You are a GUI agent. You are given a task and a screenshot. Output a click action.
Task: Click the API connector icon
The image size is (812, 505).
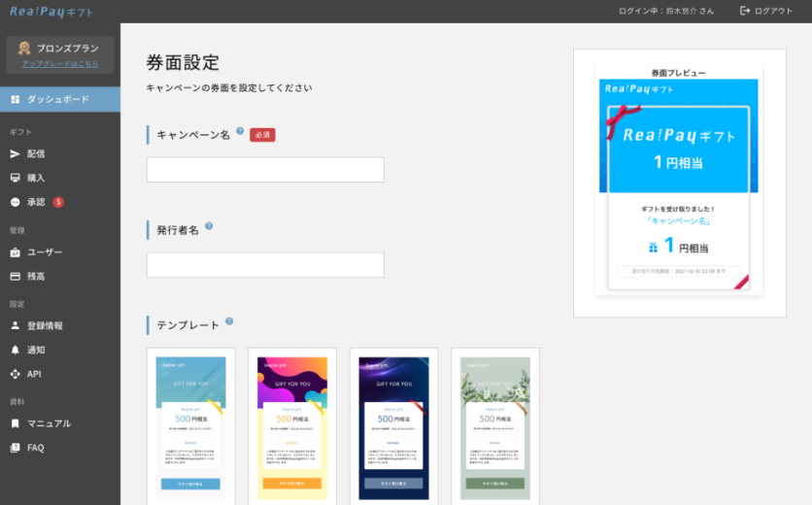tap(15, 374)
